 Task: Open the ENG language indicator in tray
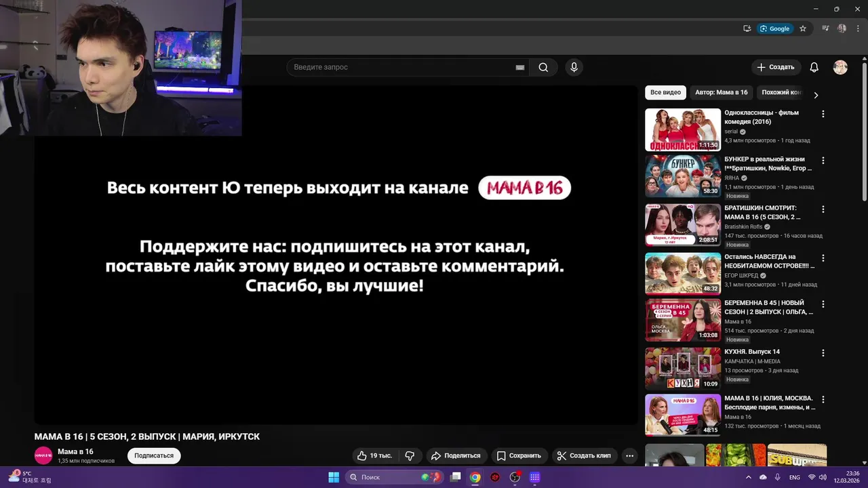pos(794,477)
